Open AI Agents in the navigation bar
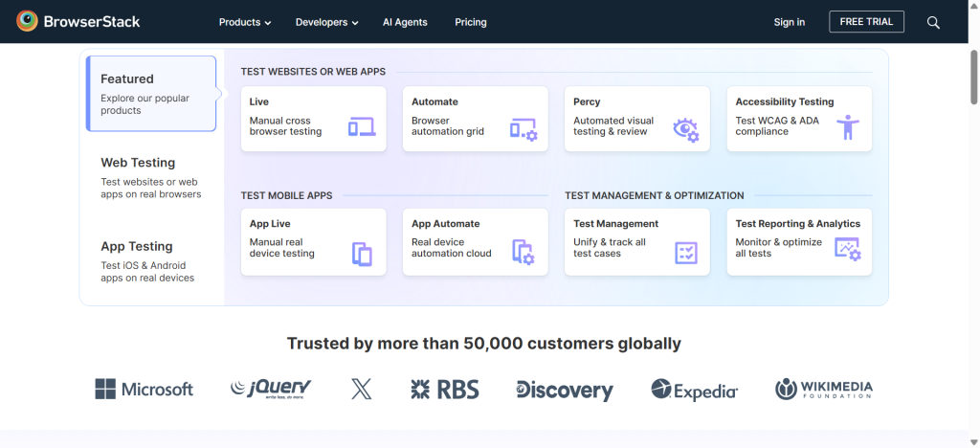The height and width of the screenshot is (448, 980). (405, 22)
